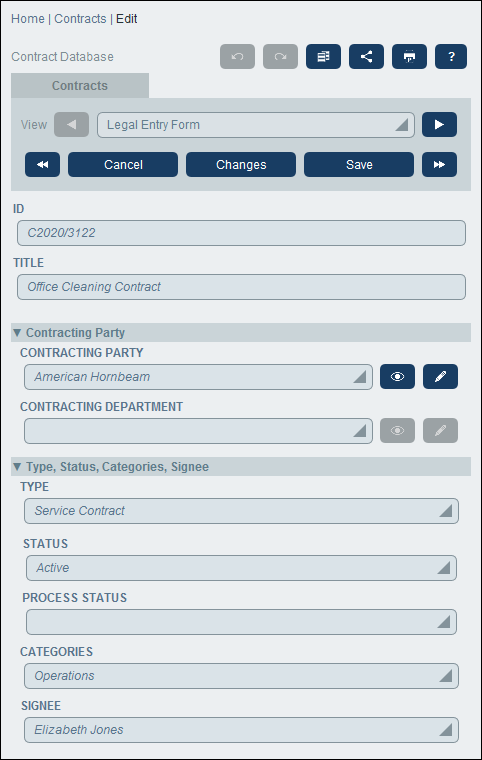This screenshot has width=482, height=760.
Task: View Contracting Party details via eye icon
Action: [x=398, y=377]
